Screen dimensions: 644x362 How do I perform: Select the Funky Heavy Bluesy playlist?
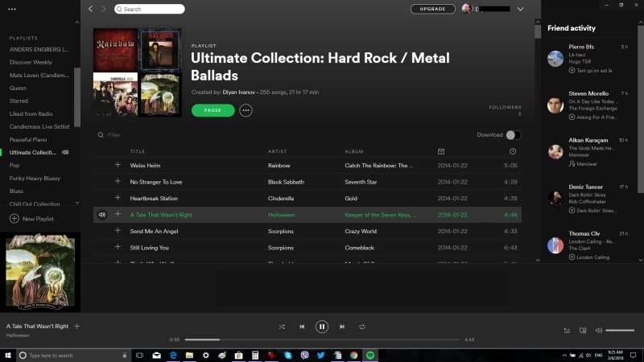(x=35, y=178)
